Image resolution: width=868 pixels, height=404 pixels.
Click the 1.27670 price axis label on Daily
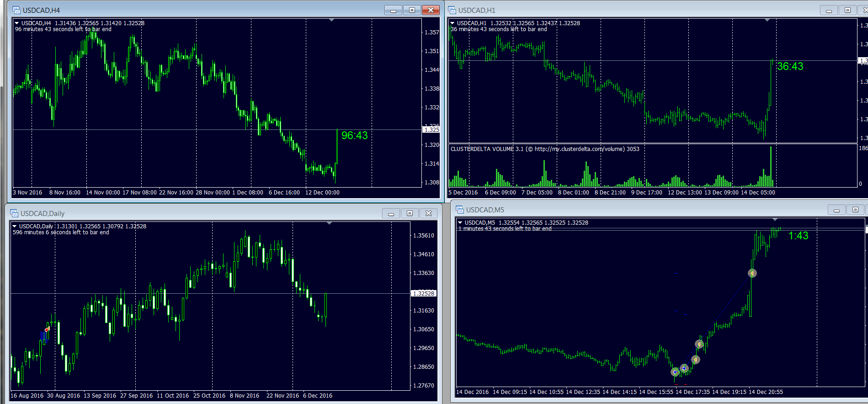(x=424, y=386)
